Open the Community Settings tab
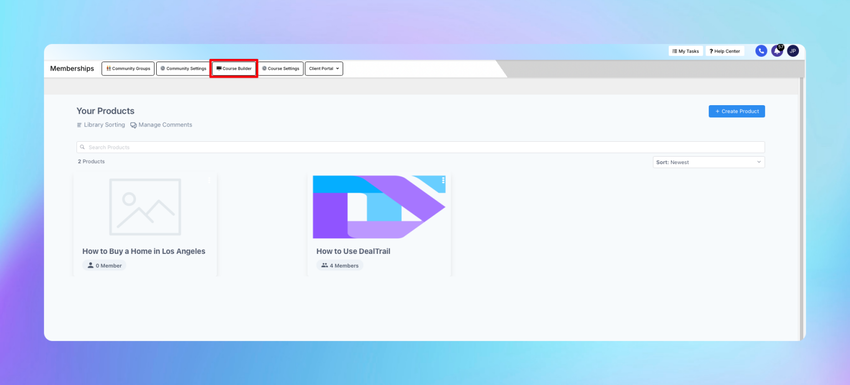This screenshot has height=385, width=850. point(183,69)
